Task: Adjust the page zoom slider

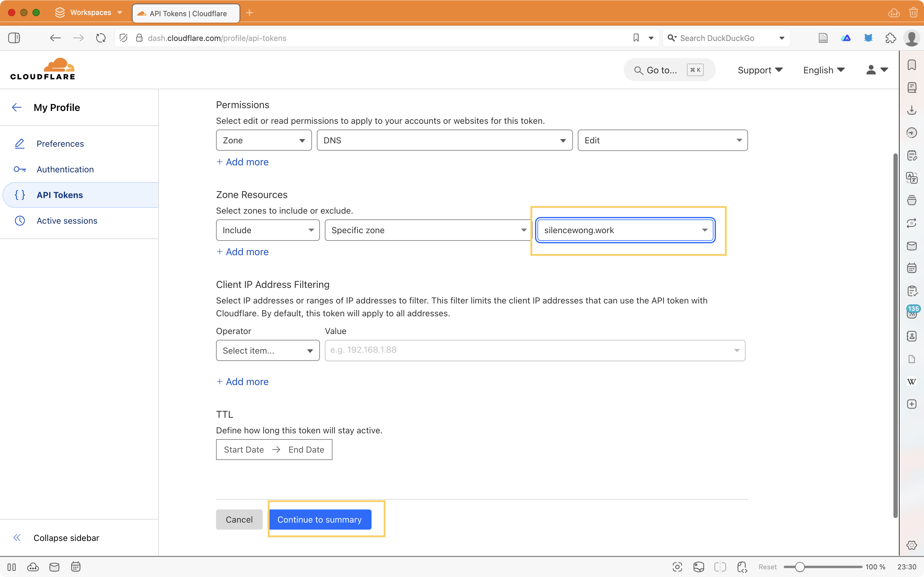Action: [x=800, y=567]
